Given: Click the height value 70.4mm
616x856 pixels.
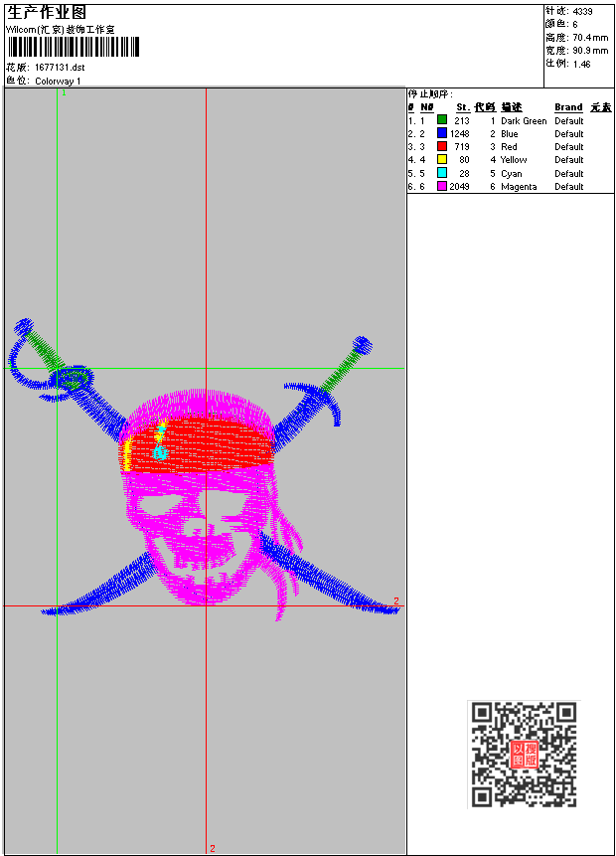Looking at the screenshot, I should (x=590, y=37).
